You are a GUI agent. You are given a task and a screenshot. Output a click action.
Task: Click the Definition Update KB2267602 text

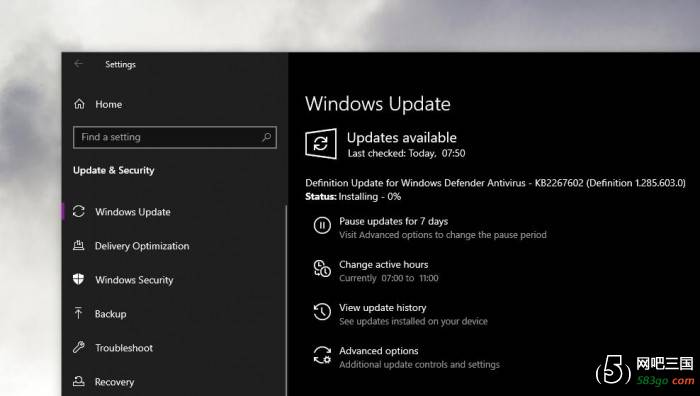click(x=495, y=183)
